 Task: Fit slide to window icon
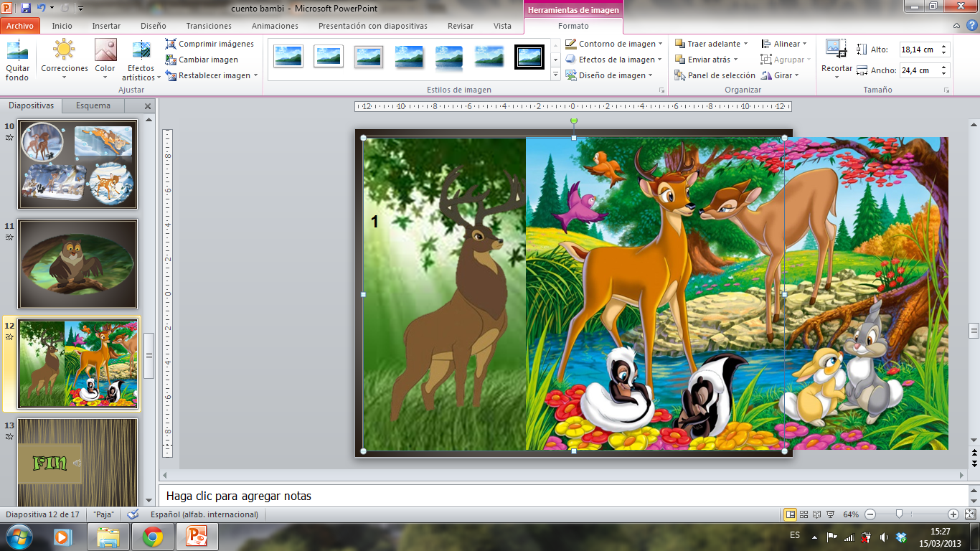(x=970, y=514)
